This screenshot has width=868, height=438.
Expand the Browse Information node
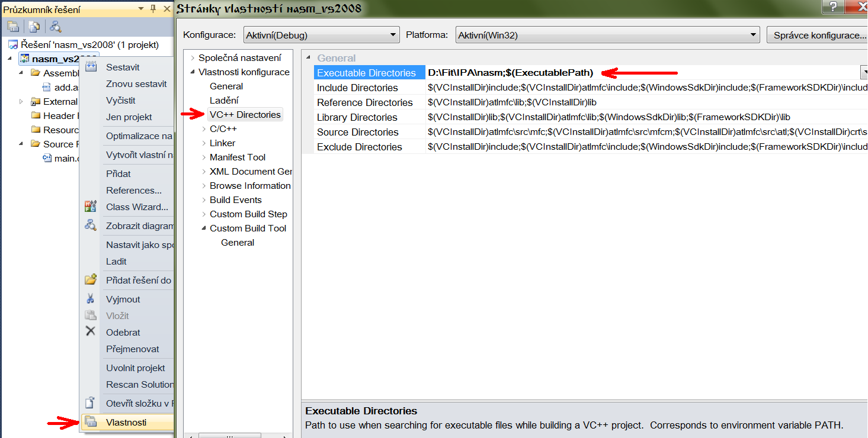coord(204,186)
